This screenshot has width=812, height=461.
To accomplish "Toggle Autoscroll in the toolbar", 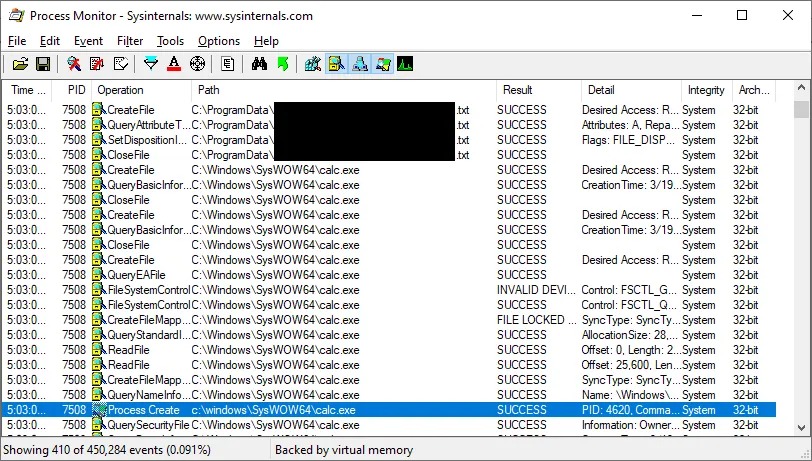I will (97, 64).
